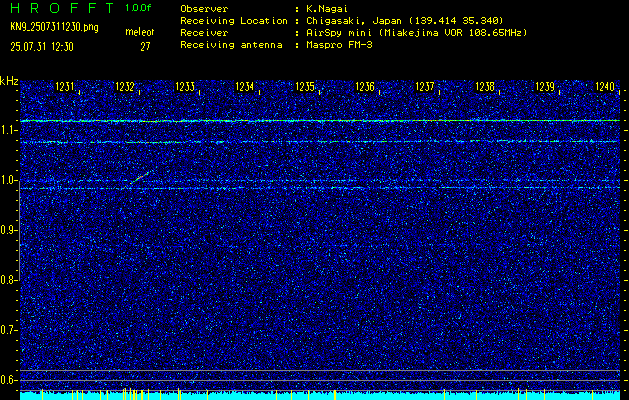
Task: Click the file name KN9_2507311230.png
Action: [54, 28]
